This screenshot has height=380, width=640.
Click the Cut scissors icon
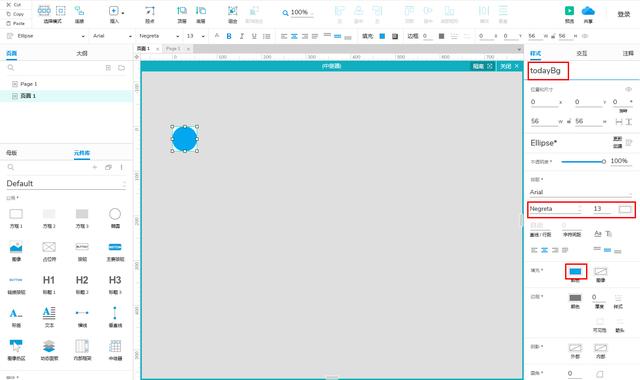pyautogui.click(x=9, y=4)
